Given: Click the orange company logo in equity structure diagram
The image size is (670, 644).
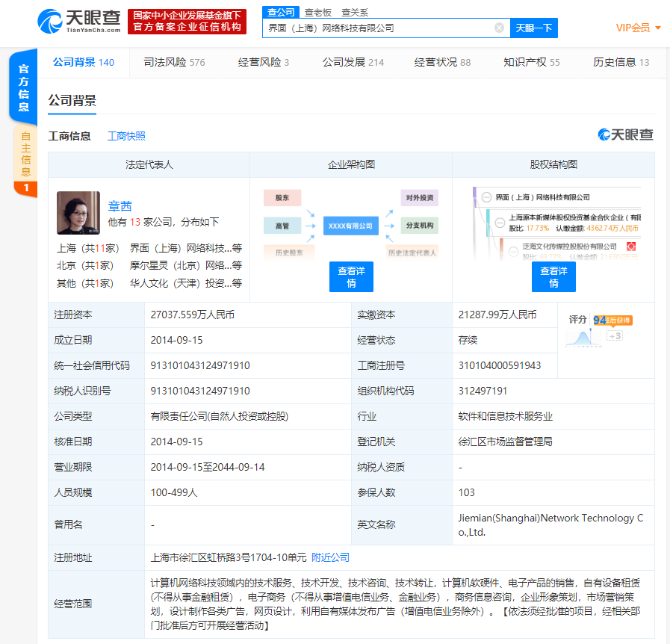Looking at the screenshot, I should 631,247.
